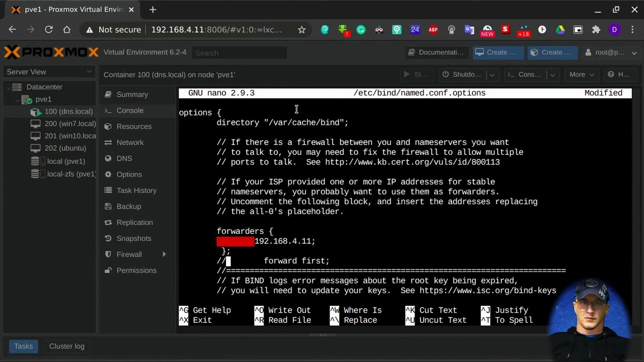The image size is (644, 362).
Task: Open the Google Drive extension icon
Action: click(560, 30)
